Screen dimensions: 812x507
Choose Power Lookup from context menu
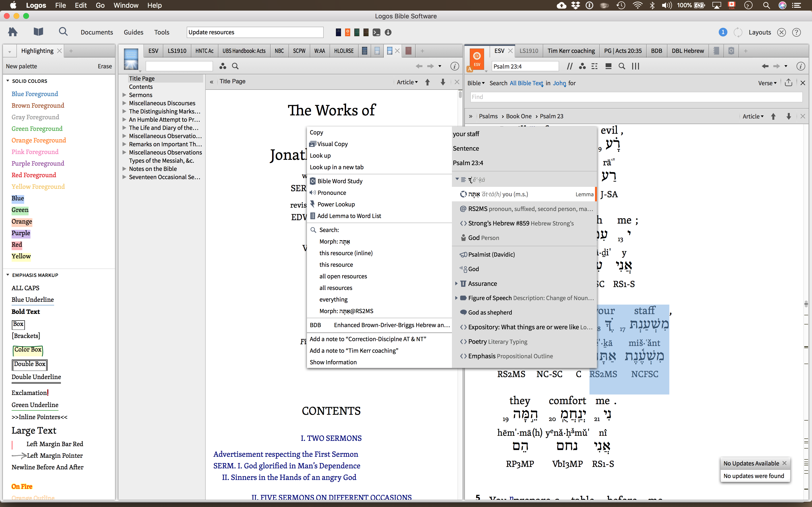click(x=335, y=204)
